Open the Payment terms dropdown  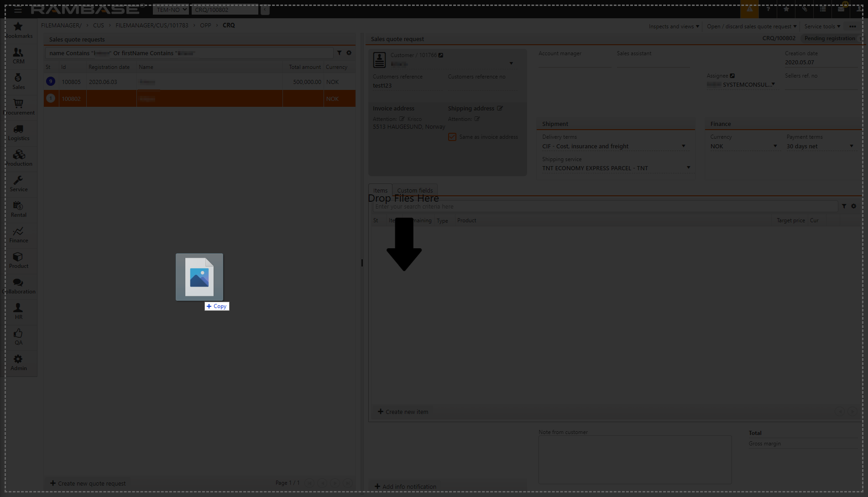click(851, 146)
